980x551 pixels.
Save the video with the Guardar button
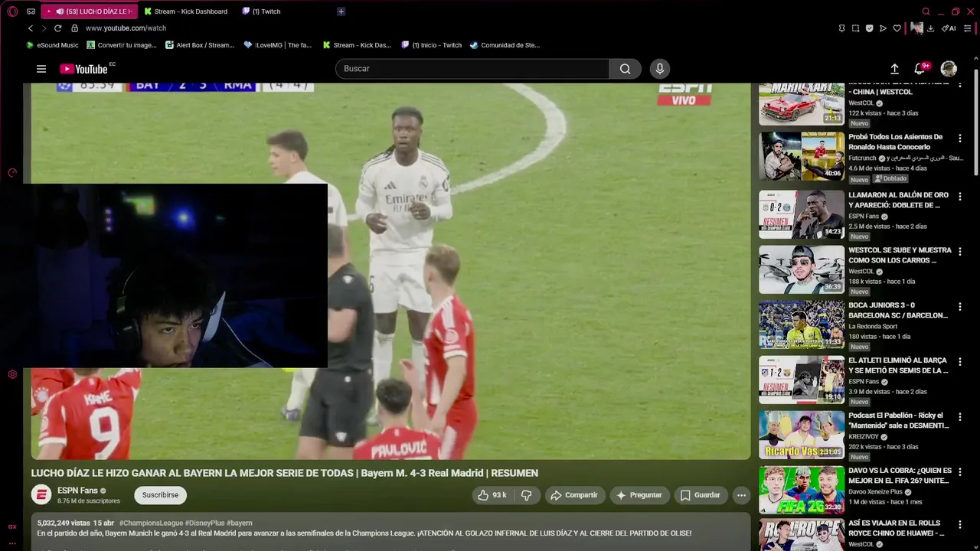point(701,495)
